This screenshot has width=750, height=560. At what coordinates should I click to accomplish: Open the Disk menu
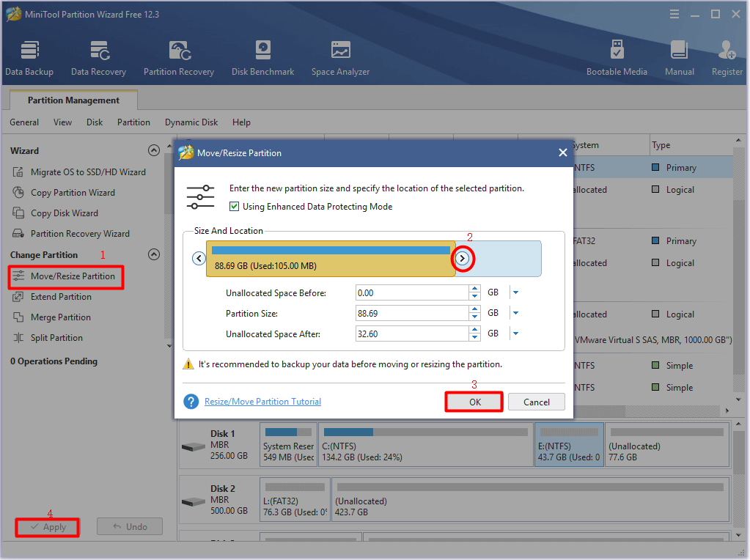pos(95,122)
